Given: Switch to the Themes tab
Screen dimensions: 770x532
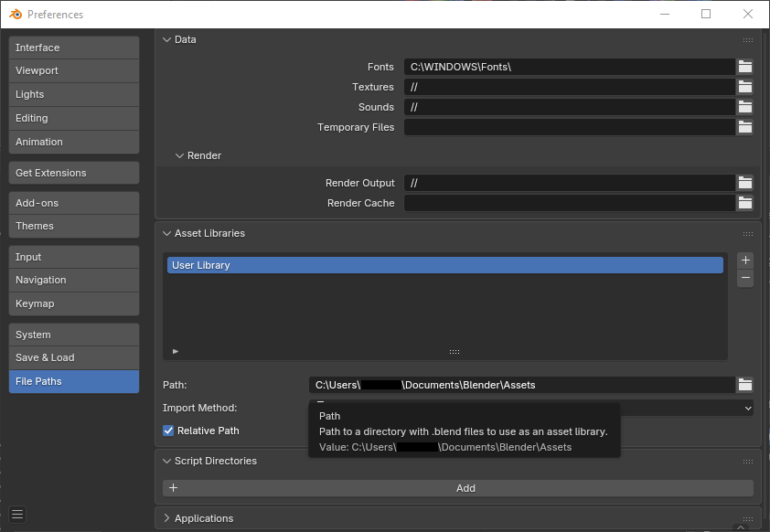Looking at the screenshot, I should (x=74, y=227).
